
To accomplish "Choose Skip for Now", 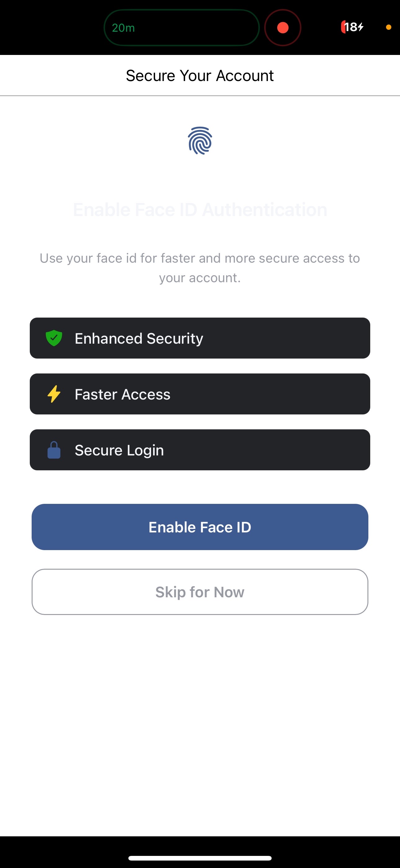I will 200,592.
